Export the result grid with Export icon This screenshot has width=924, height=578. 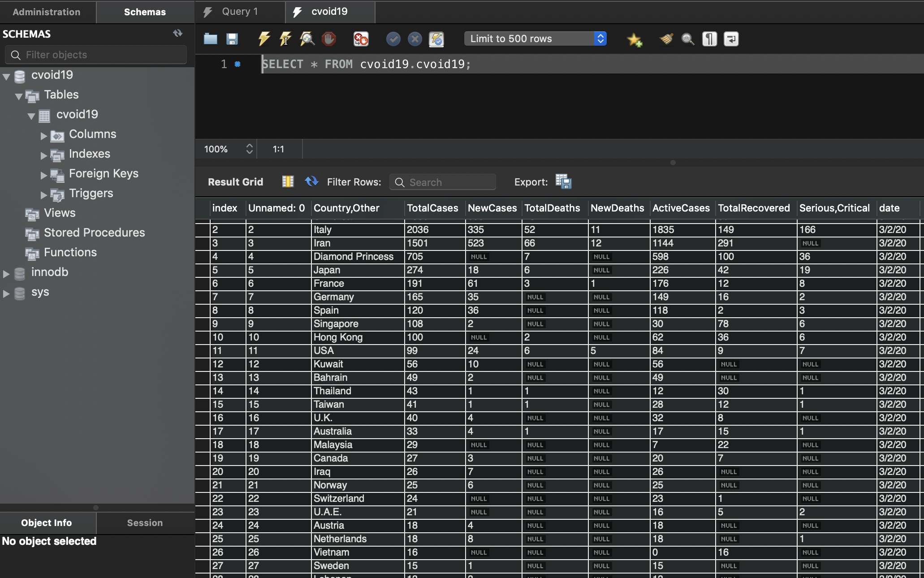tap(563, 182)
